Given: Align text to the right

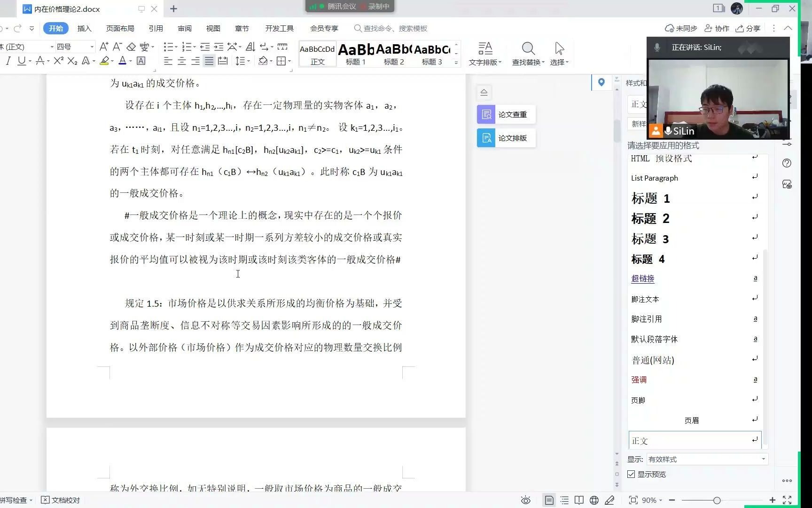Looking at the screenshot, I should click(x=195, y=61).
